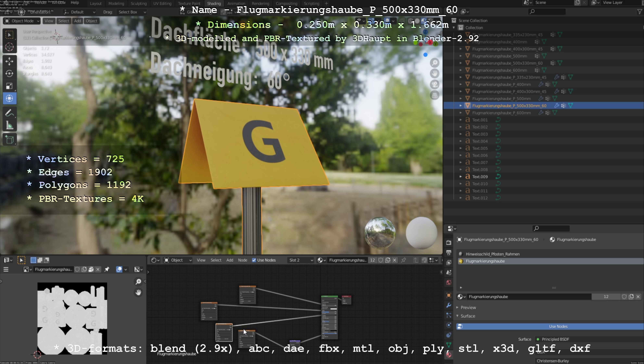Open the Modifier wrench properties tab
644x364 pixels.
pos(449,305)
